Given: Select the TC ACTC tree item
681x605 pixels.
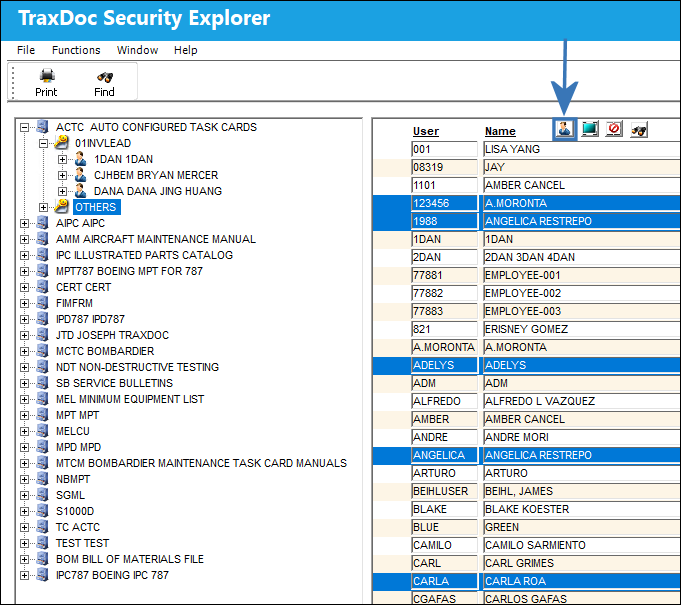Looking at the screenshot, I should [78, 527].
